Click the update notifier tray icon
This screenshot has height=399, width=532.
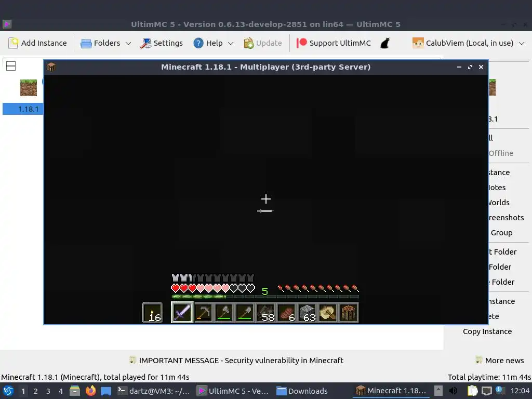(499, 391)
